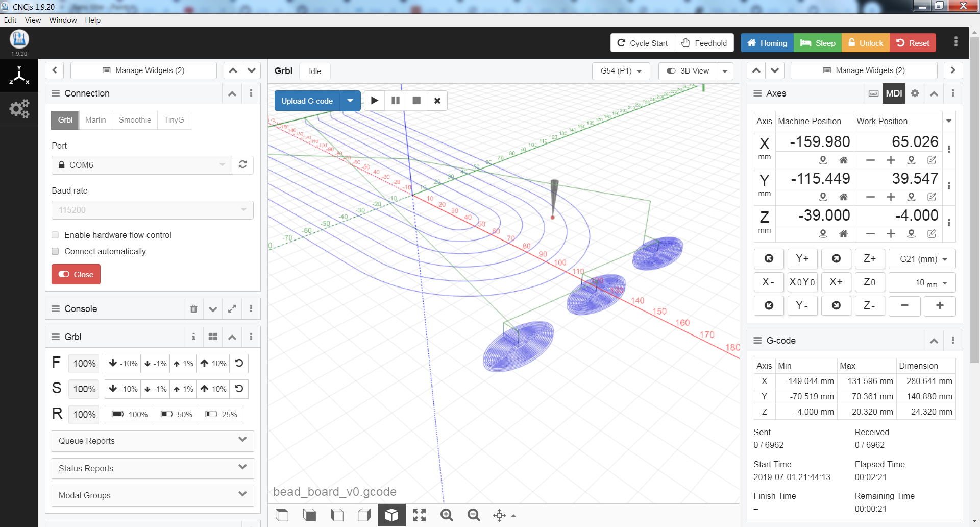The width and height of the screenshot is (980, 527).
Task: Open the Axes widget settings gear
Action: pyautogui.click(x=915, y=93)
